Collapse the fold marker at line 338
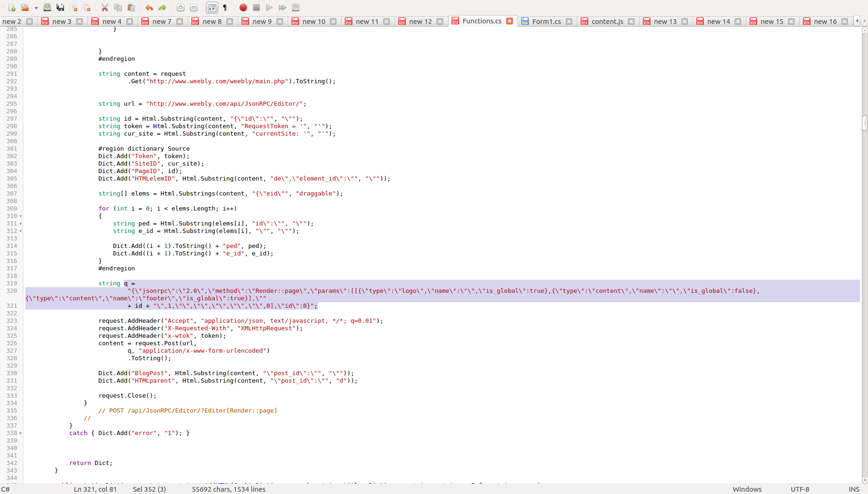Screen dimensions: 868x494 coord(21,433)
